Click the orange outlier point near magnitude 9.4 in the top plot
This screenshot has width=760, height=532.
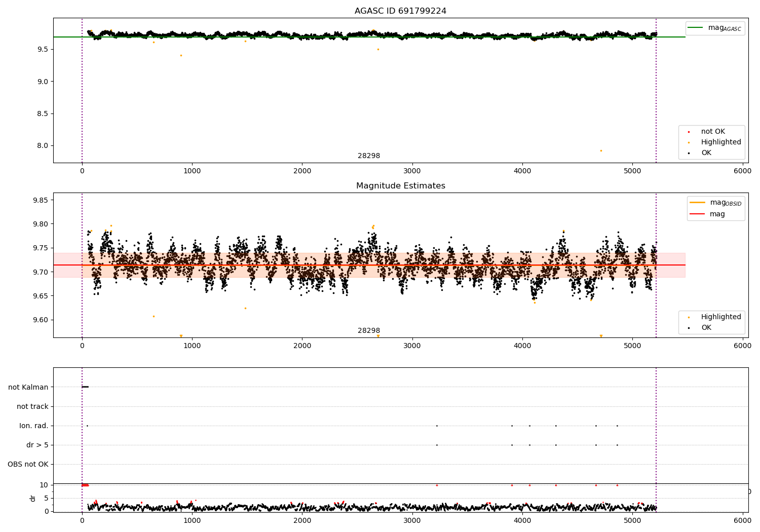[x=181, y=55]
